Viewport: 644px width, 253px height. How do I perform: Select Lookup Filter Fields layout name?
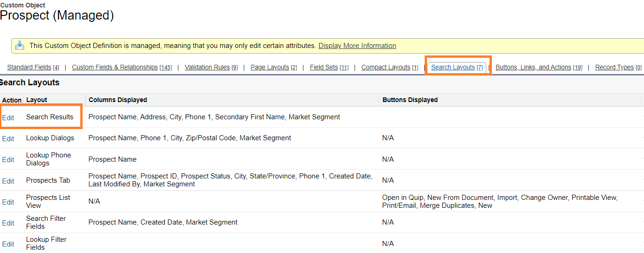tap(46, 243)
